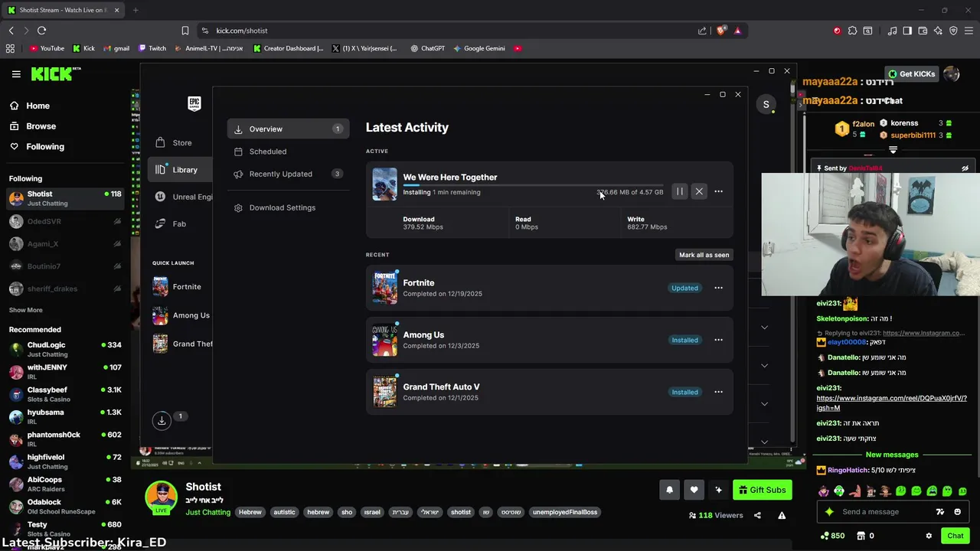980x551 pixels.
Task: Open three-dot menu for Among Us row
Action: click(x=718, y=340)
